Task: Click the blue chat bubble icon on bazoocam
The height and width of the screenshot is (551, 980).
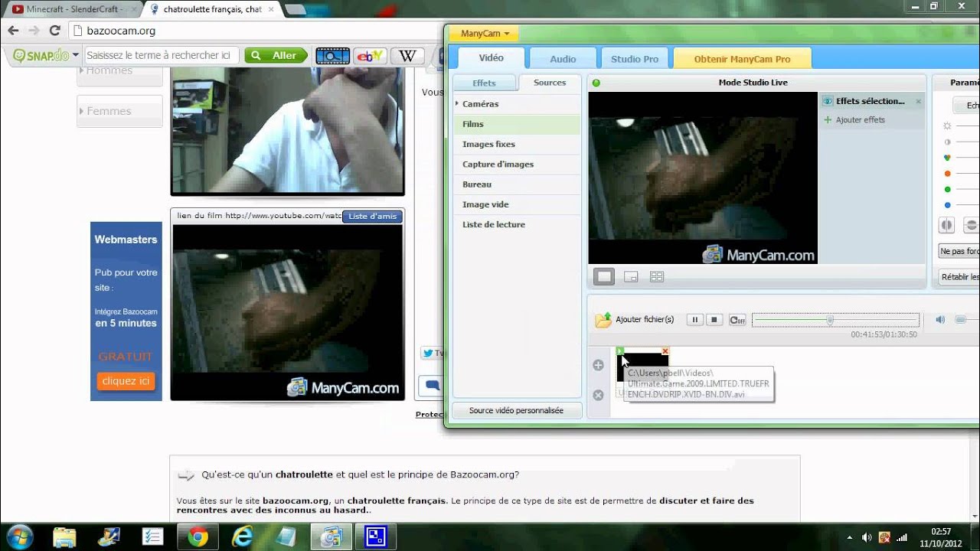Action: [432, 386]
